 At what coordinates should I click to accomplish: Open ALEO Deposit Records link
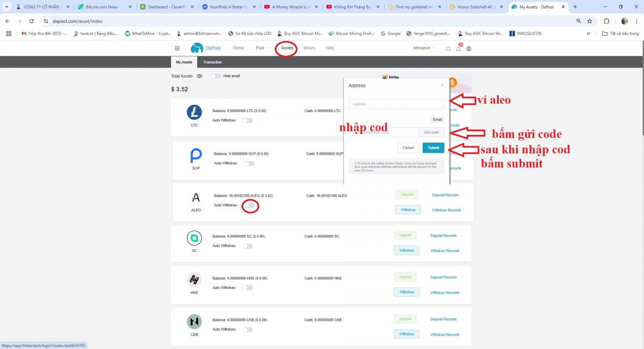[x=445, y=195]
